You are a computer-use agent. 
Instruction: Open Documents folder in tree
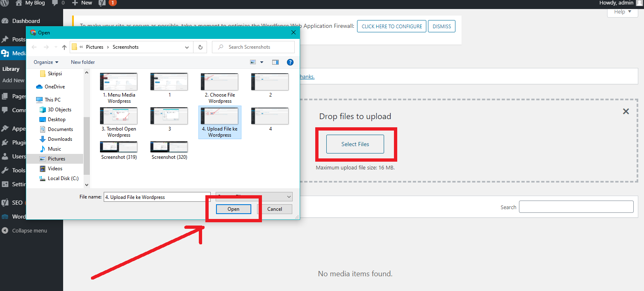[56, 129]
